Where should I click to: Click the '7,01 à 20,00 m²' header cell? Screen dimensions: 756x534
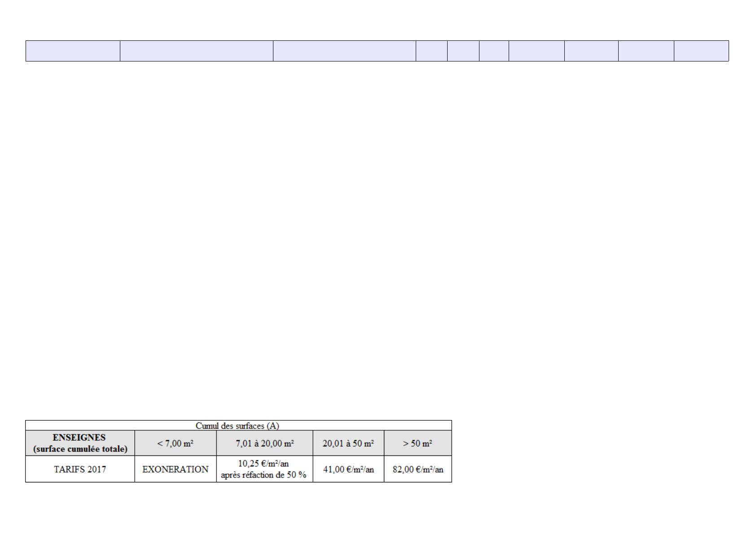pos(265,443)
